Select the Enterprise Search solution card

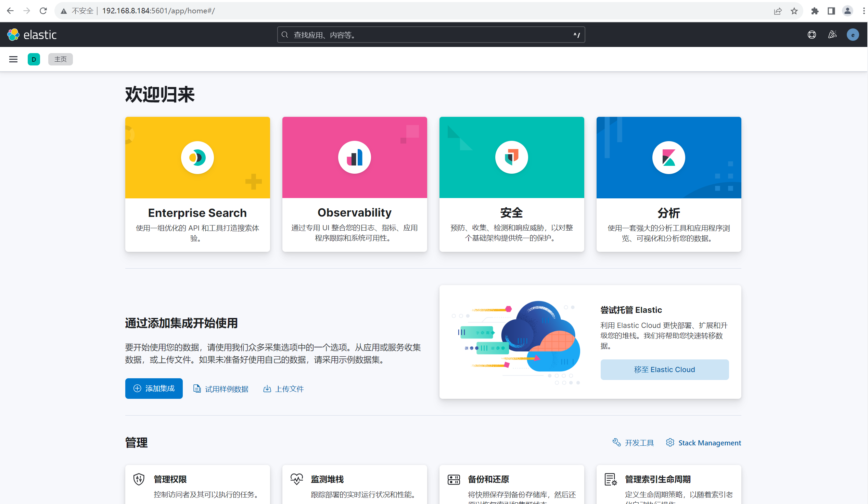click(x=197, y=184)
